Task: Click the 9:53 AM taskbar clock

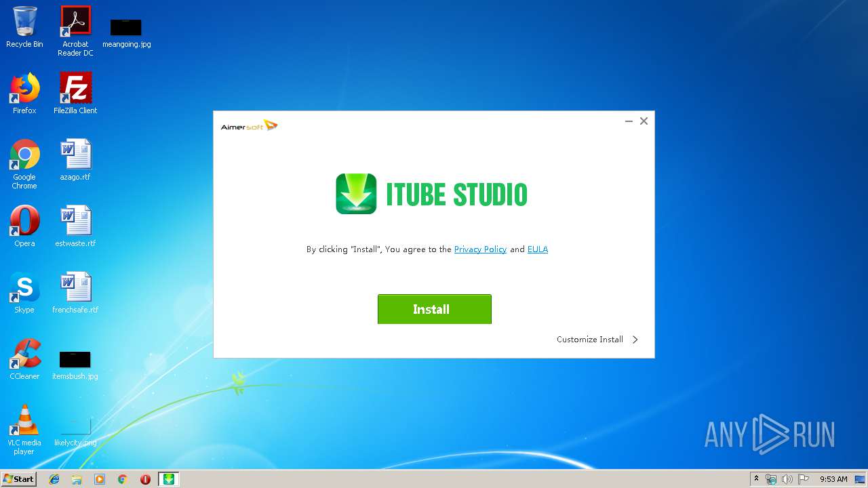Action: [x=833, y=479]
